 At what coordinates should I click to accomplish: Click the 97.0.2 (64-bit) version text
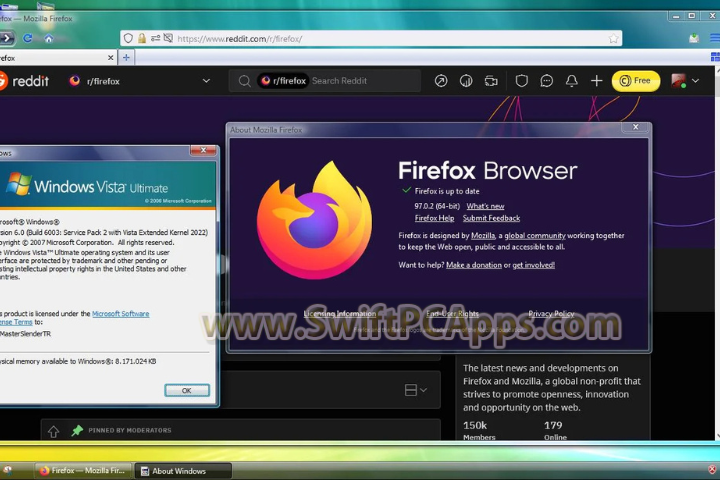tap(437, 206)
